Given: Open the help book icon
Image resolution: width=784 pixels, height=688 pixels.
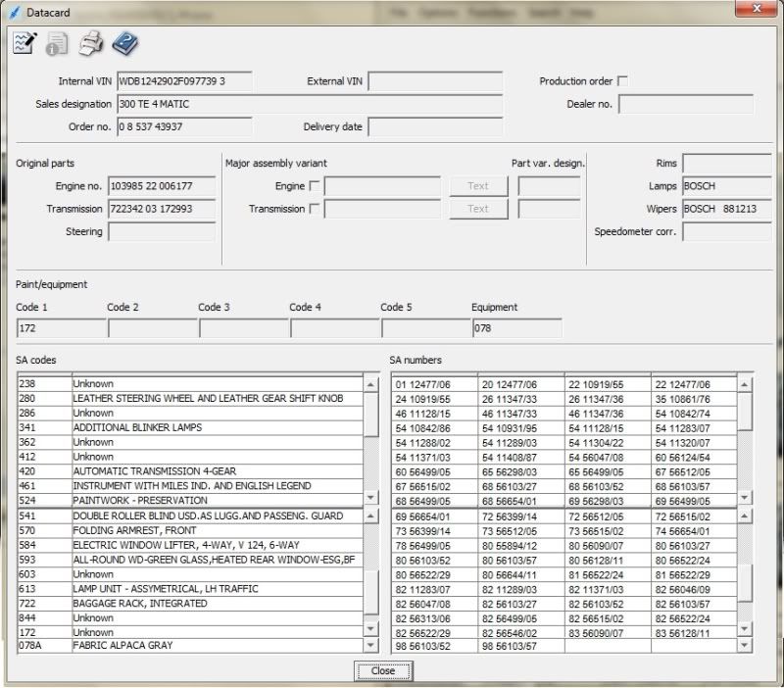Looking at the screenshot, I should [x=125, y=43].
